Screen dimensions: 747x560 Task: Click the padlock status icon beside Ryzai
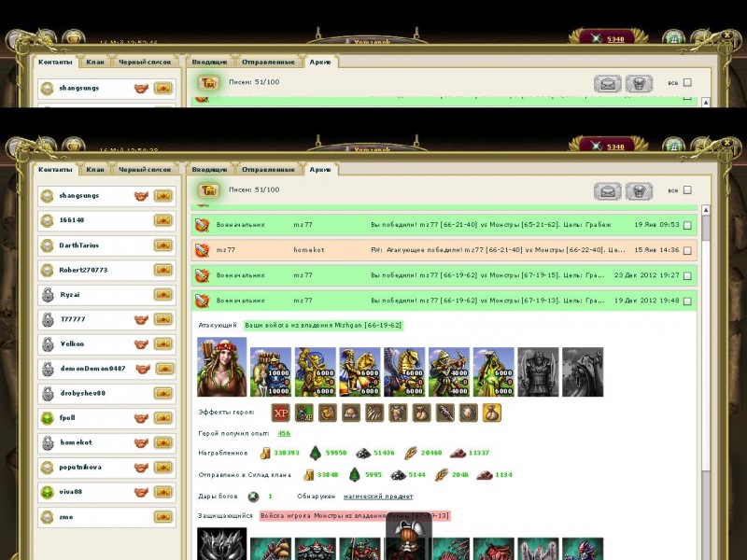click(x=49, y=294)
